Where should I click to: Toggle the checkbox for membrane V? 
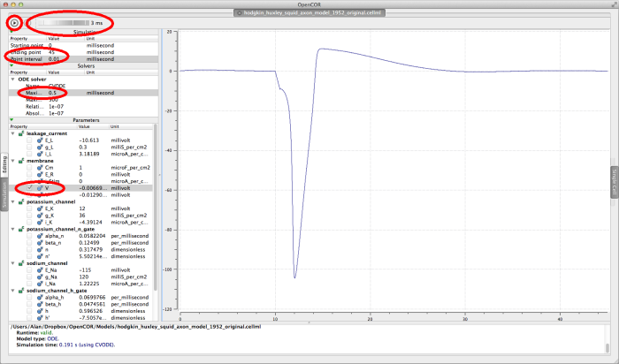30,188
